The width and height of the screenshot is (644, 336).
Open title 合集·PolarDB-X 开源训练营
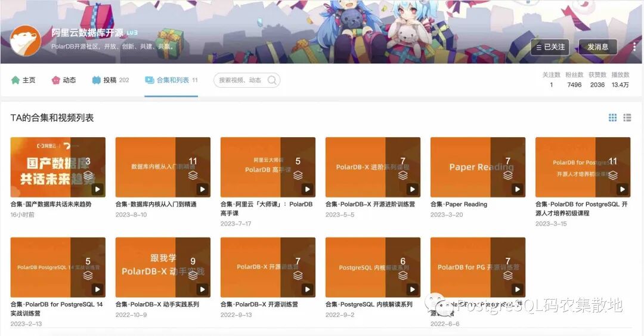point(259,304)
